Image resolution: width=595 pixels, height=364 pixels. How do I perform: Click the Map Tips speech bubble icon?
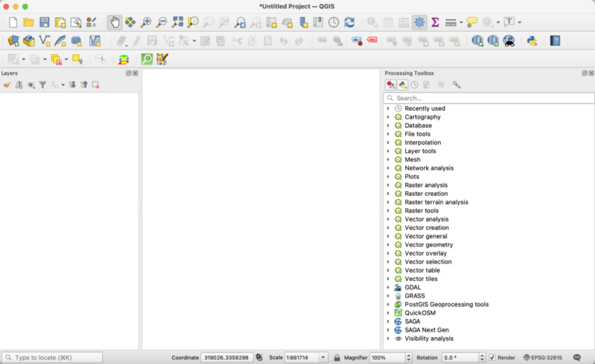(x=472, y=22)
